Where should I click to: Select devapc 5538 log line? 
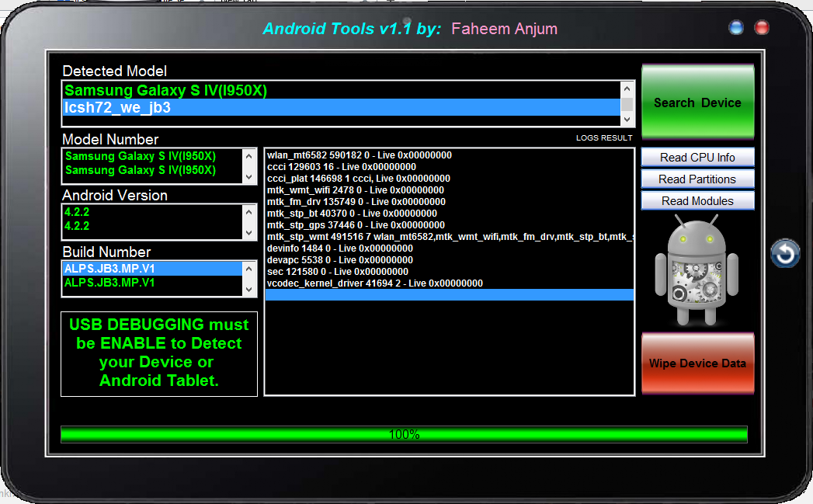[449, 260]
